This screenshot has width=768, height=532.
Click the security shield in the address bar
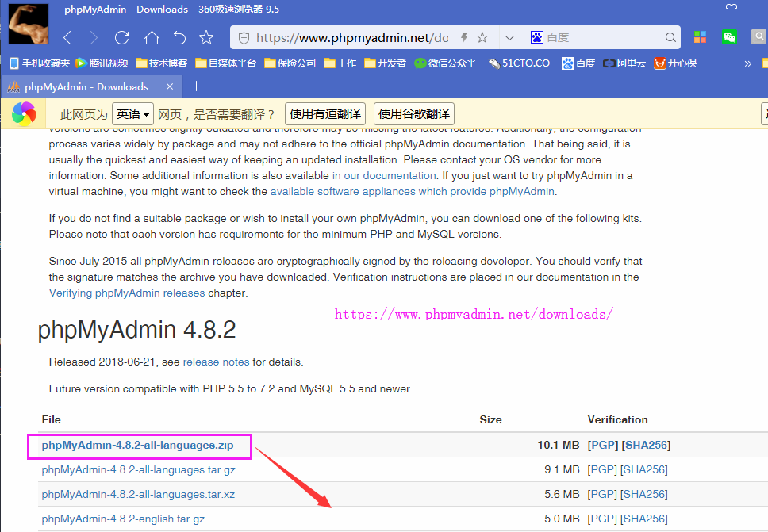point(244,38)
